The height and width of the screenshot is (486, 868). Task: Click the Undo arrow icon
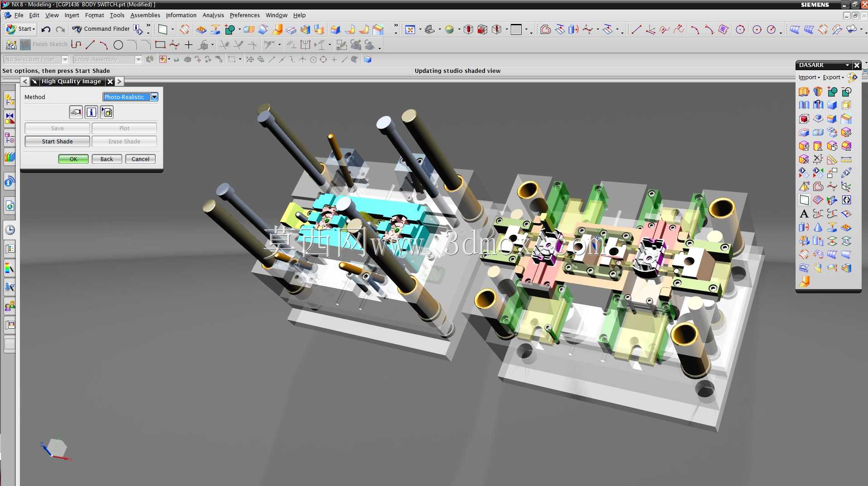[46, 29]
